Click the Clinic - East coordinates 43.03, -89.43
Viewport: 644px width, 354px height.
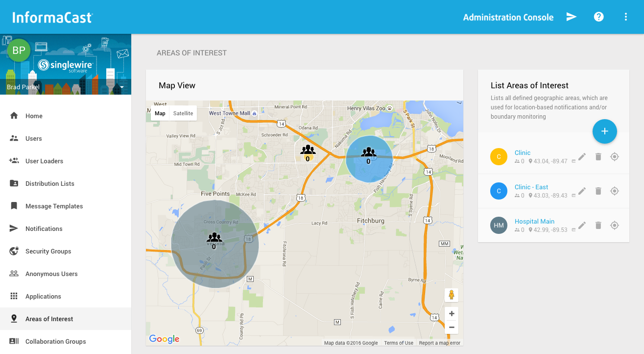pyautogui.click(x=550, y=196)
